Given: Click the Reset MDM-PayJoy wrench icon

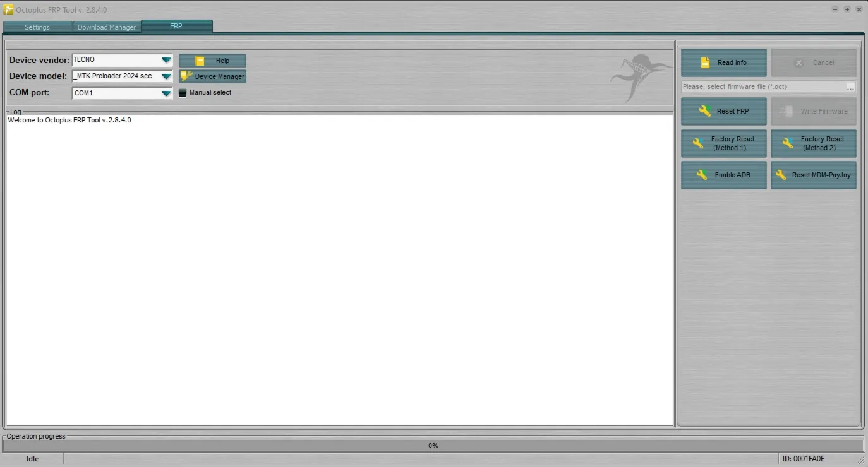Looking at the screenshot, I should click(781, 175).
